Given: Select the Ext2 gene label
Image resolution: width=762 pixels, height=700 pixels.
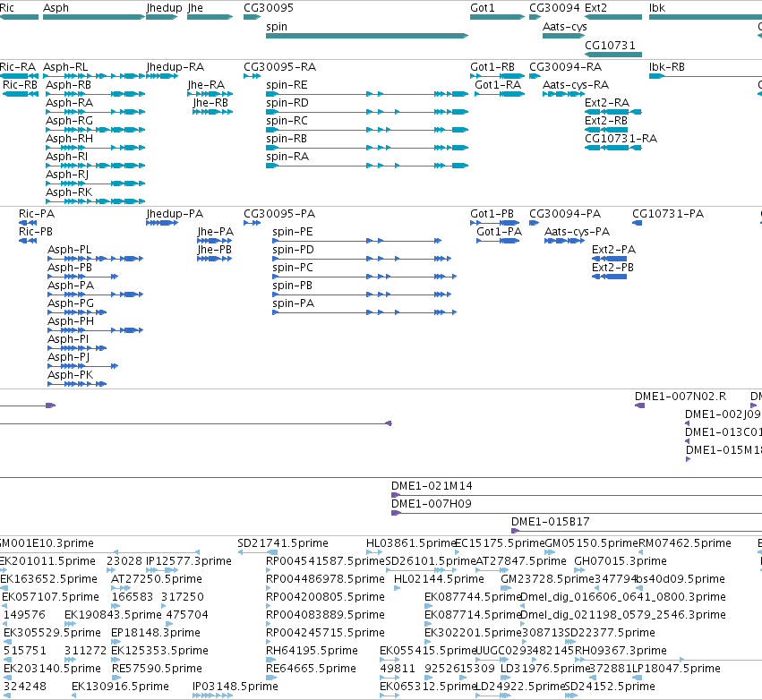Looking at the screenshot, I should [595, 8].
